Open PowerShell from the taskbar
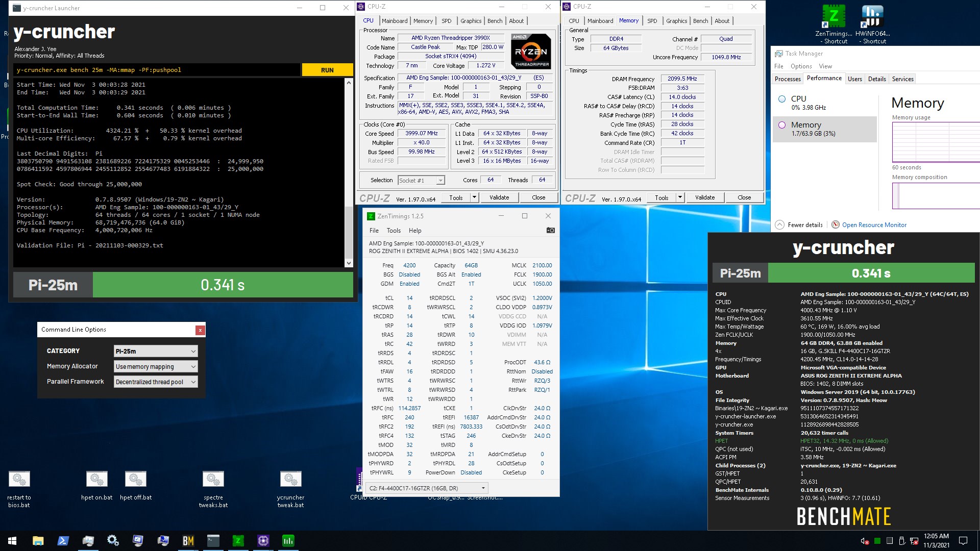The image size is (980, 551). click(x=63, y=541)
